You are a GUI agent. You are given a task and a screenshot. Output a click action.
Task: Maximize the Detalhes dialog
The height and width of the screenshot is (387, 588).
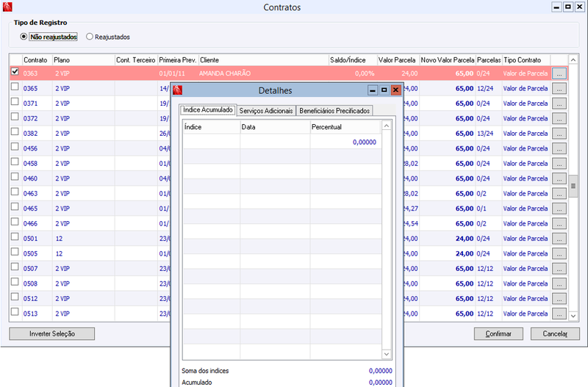coord(384,90)
